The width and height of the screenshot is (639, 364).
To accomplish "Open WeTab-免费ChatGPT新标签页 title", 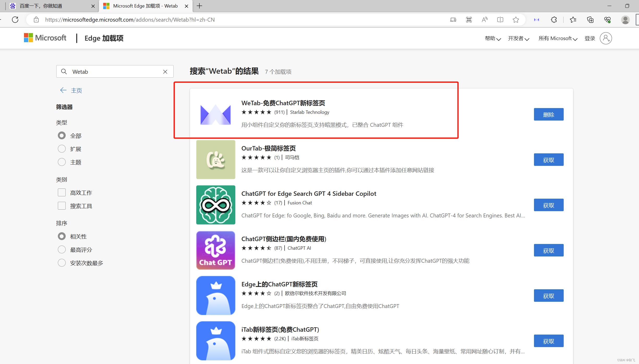I will pyautogui.click(x=283, y=103).
